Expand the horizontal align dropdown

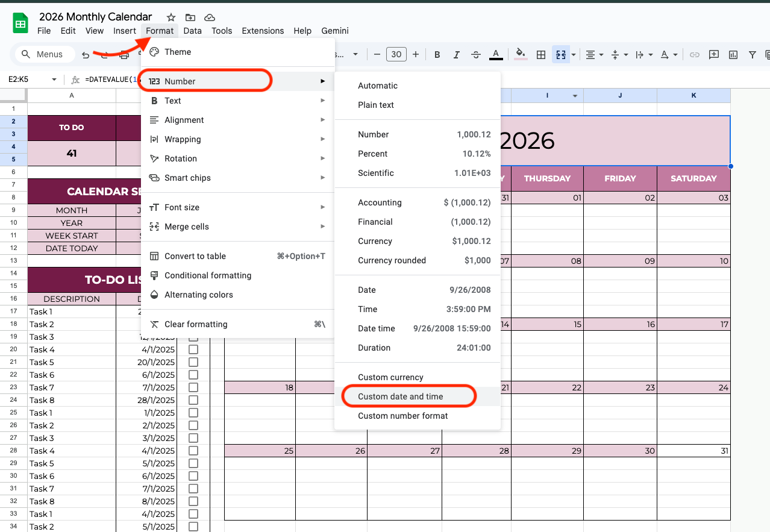(x=600, y=54)
